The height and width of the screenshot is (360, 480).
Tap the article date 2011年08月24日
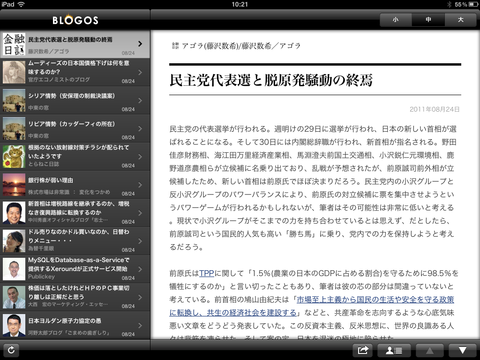pos(434,109)
